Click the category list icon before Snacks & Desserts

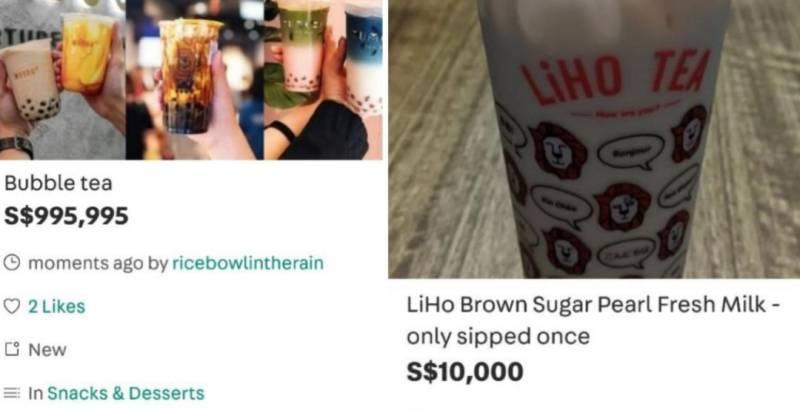coord(12,393)
